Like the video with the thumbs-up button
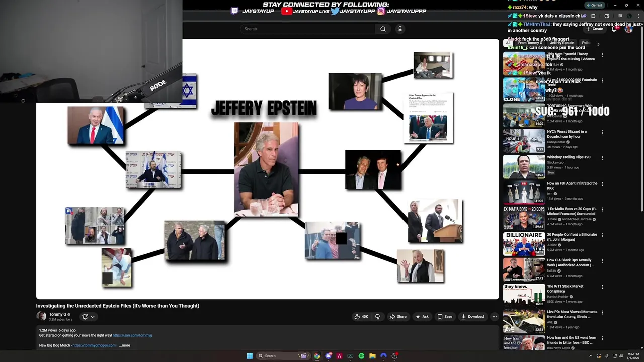 click(361, 317)
